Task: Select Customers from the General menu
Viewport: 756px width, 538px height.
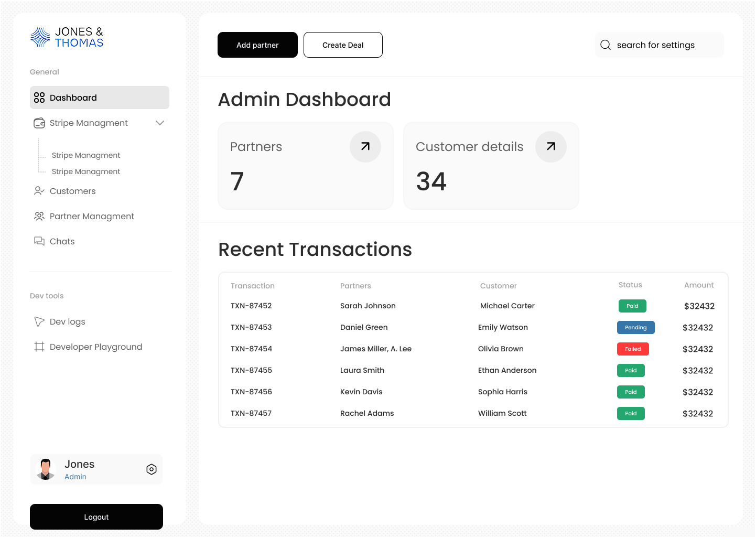Action: [x=71, y=191]
